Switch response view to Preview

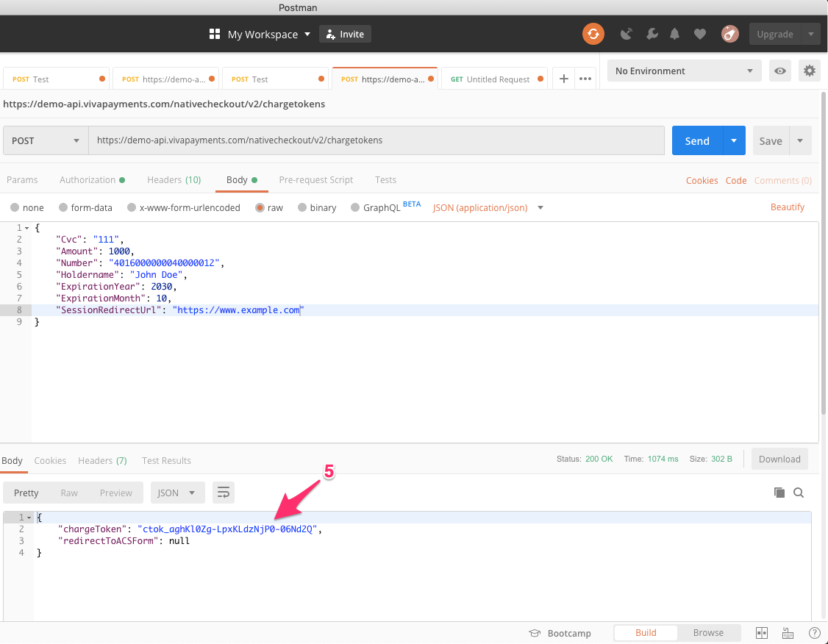coord(115,493)
